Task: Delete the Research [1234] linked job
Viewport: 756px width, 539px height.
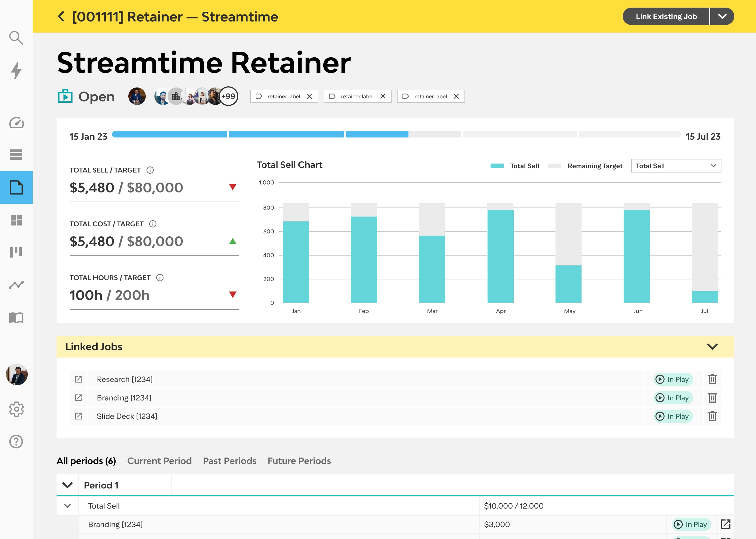Action: (712, 379)
